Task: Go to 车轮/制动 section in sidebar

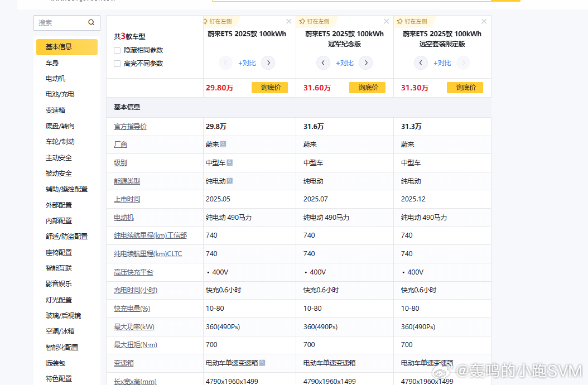Action: click(x=60, y=142)
